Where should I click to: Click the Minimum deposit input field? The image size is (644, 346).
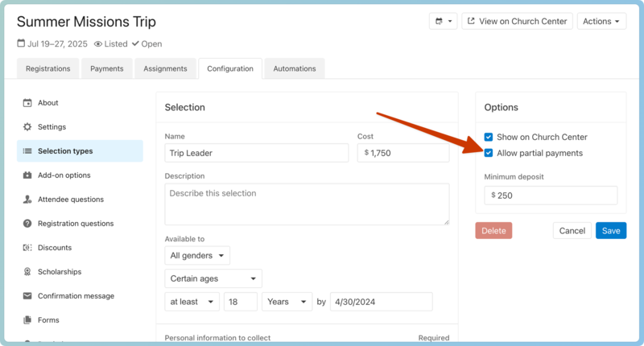click(555, 196)
